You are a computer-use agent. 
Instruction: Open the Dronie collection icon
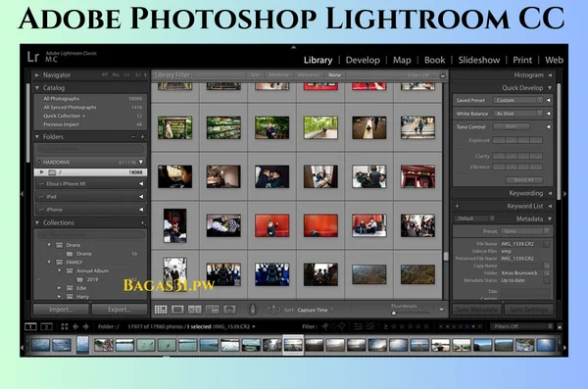tap(70, 254)
